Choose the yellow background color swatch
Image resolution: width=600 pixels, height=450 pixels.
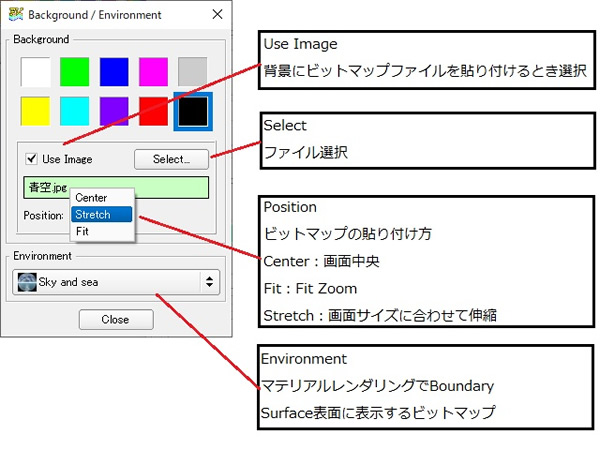click(x=35, y=111)
